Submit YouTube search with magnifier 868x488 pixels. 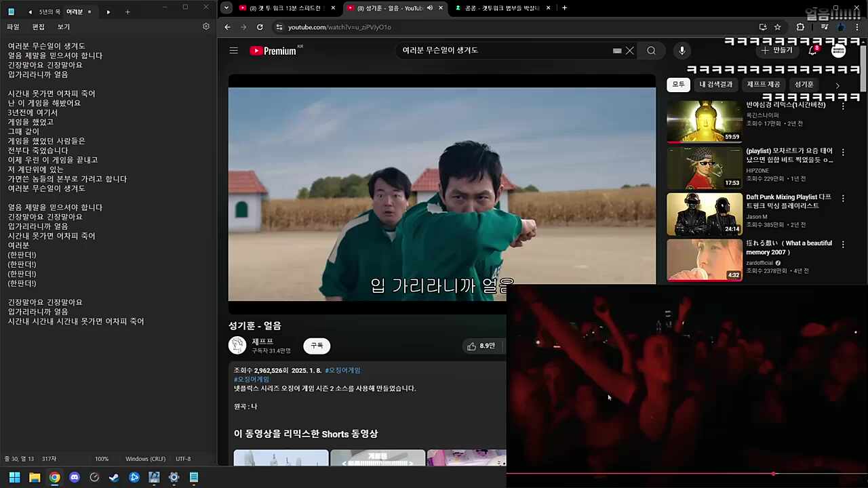[x=651, y=50]
